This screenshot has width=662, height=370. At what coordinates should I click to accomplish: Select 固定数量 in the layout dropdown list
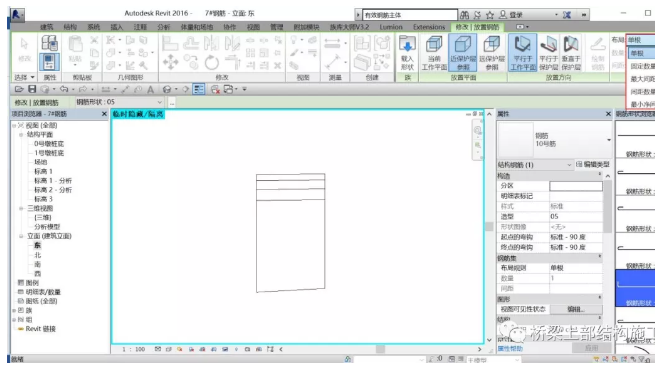(642, 66)
